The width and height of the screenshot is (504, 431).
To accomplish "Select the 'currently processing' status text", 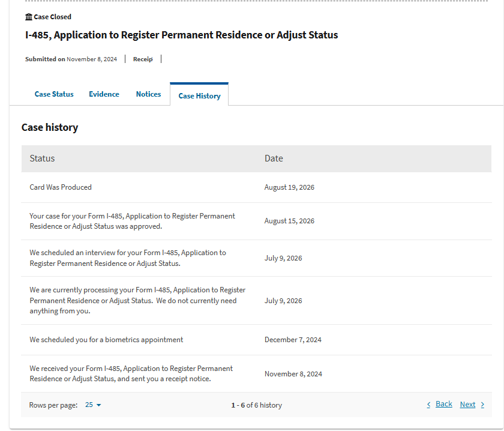I will [137, 300].
